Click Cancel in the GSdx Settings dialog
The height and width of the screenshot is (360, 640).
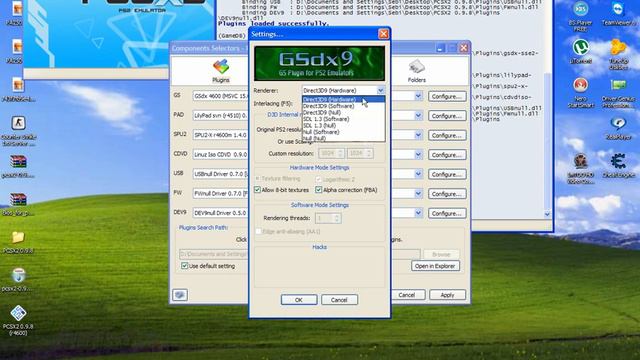(339, 300)
